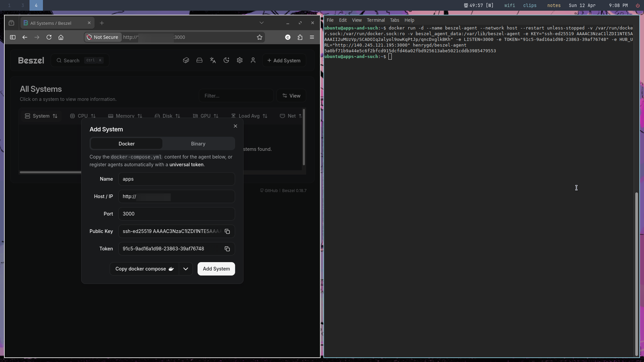Switch to workspace 3 in top bar

[x=23, y=5]
